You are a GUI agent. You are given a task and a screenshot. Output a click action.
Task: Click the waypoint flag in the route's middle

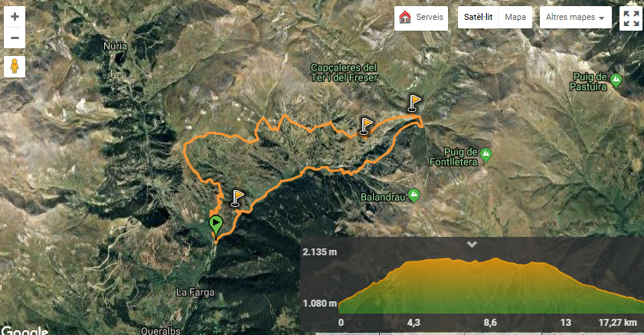(365, 126)
